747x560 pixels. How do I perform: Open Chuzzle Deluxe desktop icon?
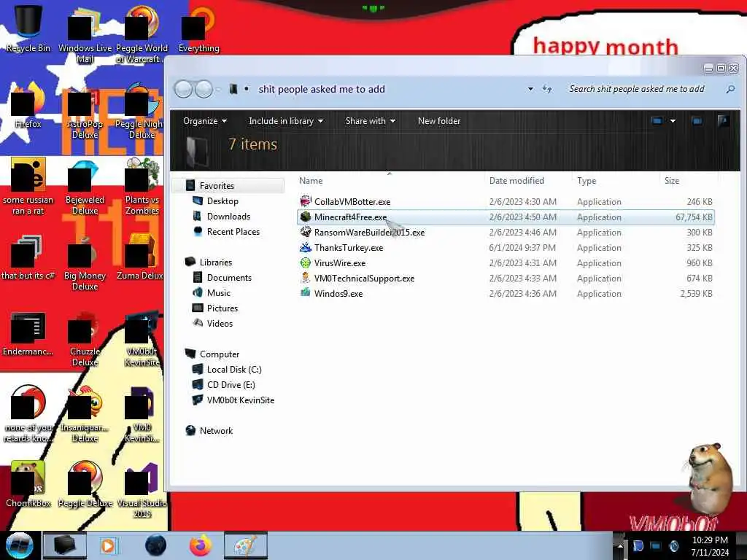point(85,339)
